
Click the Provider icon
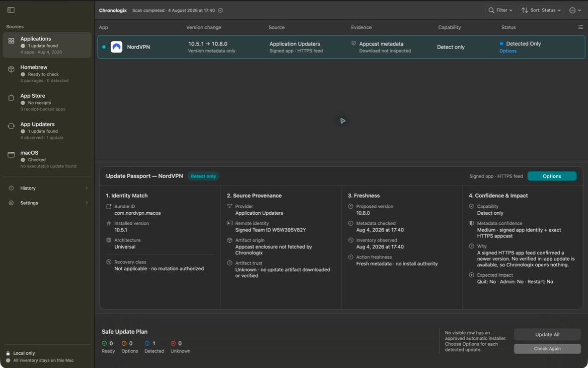pos(229,206)
